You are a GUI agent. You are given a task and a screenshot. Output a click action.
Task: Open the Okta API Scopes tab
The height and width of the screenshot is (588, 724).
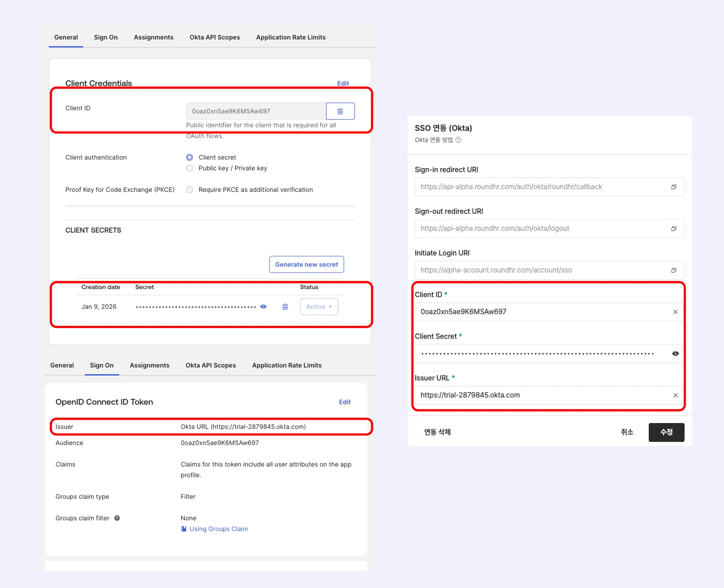(x=215, y=37)
